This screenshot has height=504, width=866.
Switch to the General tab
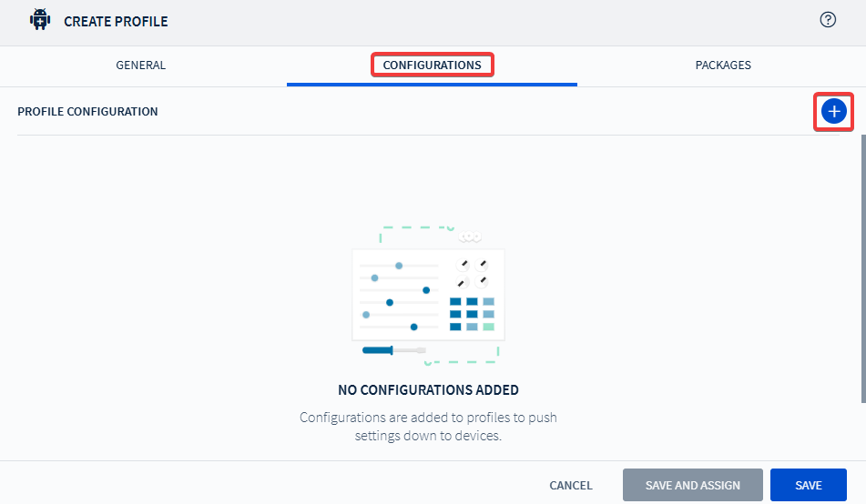pos(141,66)
